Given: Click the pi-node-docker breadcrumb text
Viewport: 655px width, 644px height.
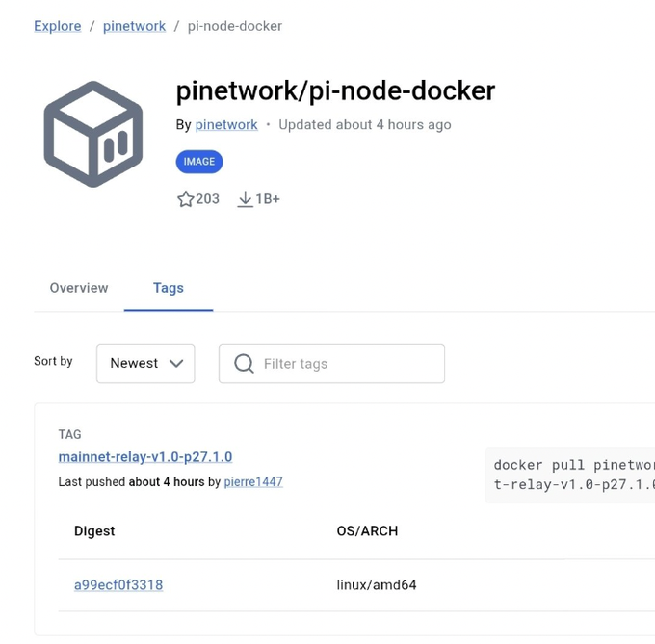Looking at the screenshot, I should (235, 26).
